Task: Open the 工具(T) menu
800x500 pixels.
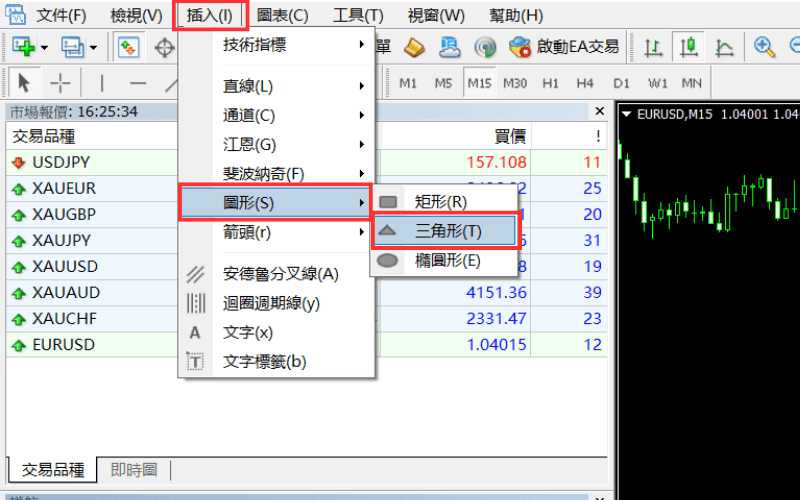Action: pos(358,15)
